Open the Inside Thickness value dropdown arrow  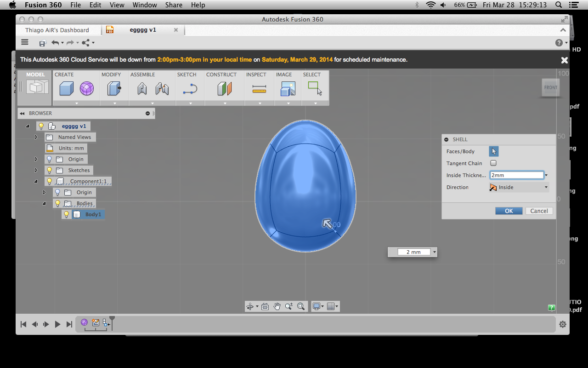pyautogui.click(x=546, y=175)
